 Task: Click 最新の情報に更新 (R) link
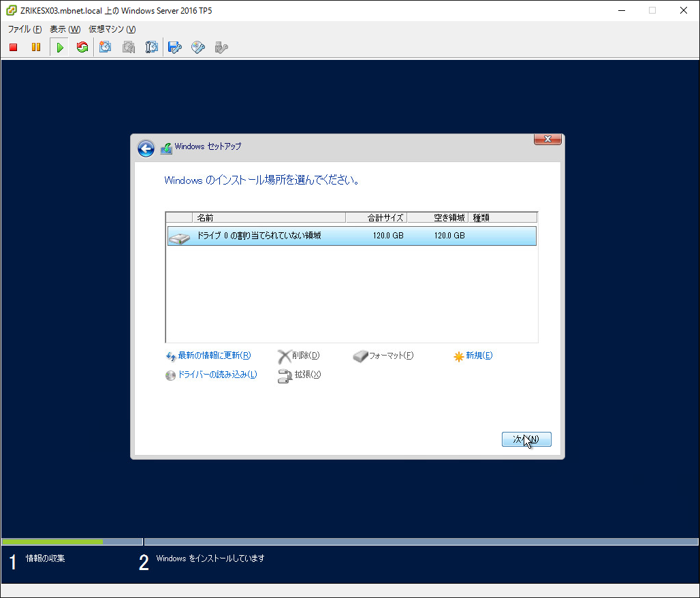[x=214, y=356]
